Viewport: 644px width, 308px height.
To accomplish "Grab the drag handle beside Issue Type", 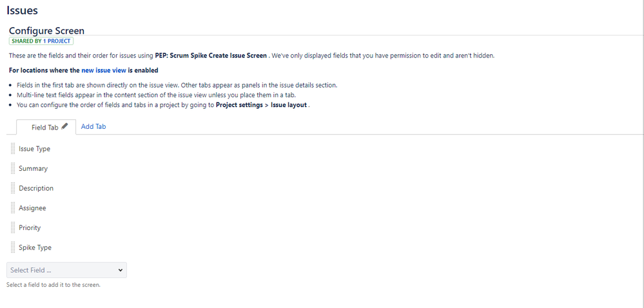I will click(x=13, y=149).
